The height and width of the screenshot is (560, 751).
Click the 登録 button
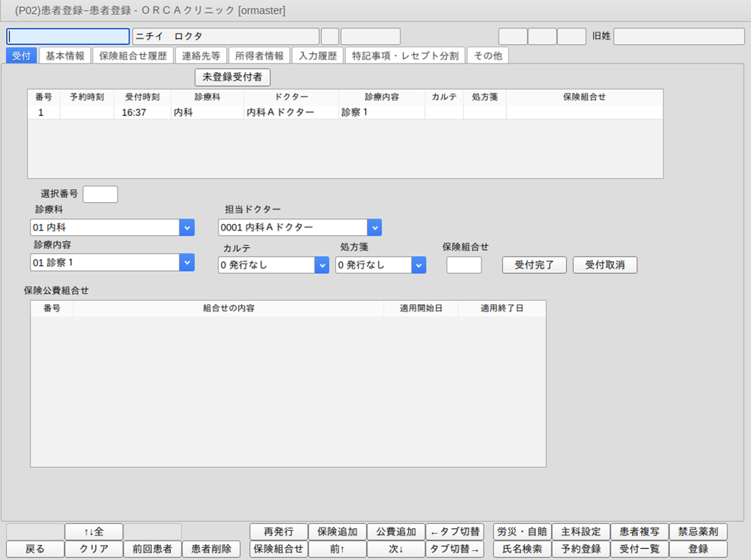coord(698,549)
